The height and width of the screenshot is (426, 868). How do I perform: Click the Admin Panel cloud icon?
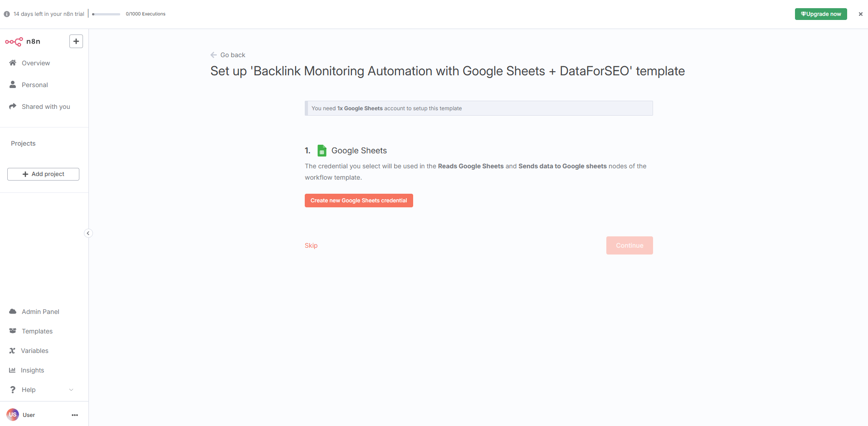[x=13, y=311]
